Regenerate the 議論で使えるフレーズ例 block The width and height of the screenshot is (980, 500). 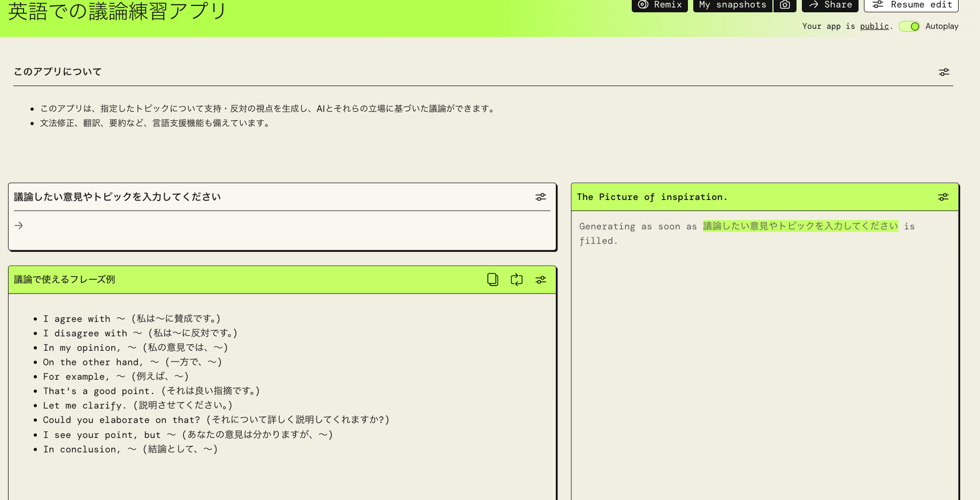517,280
